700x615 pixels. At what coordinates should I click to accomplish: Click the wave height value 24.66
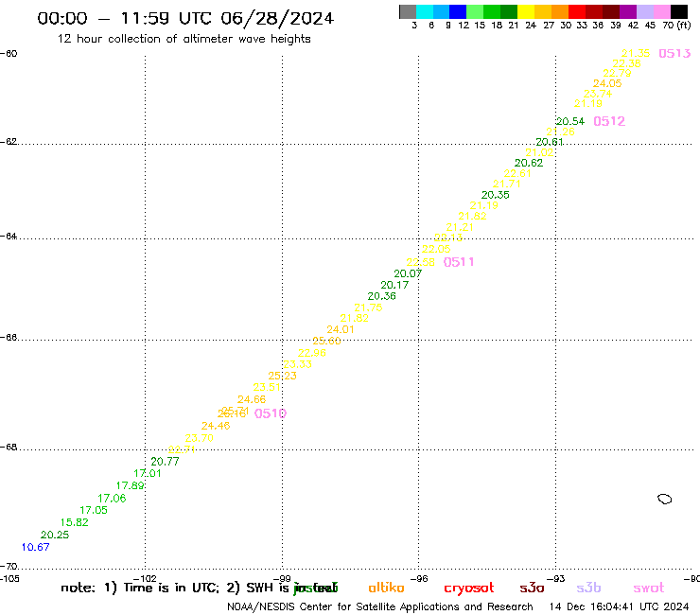tap(252, 399)
